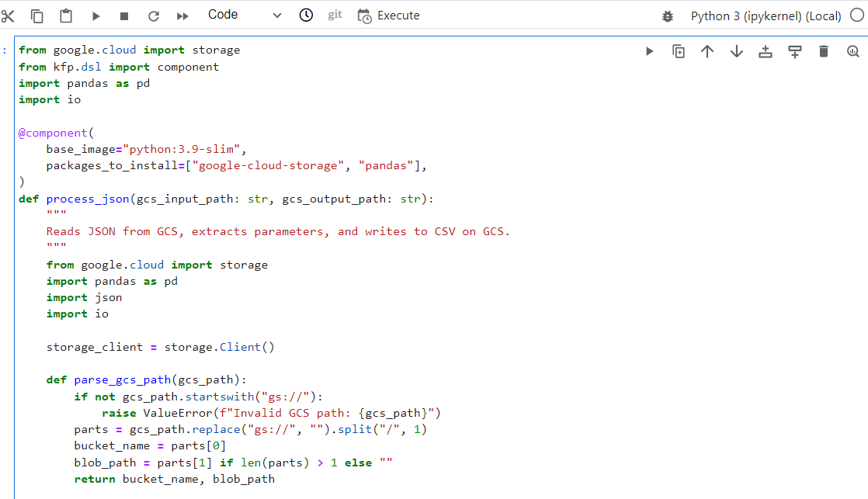Viewport: 868px width, 499px height.
Task: Check kernel status via the status circle
Action: pyautogui.click(x=858, y=15)
